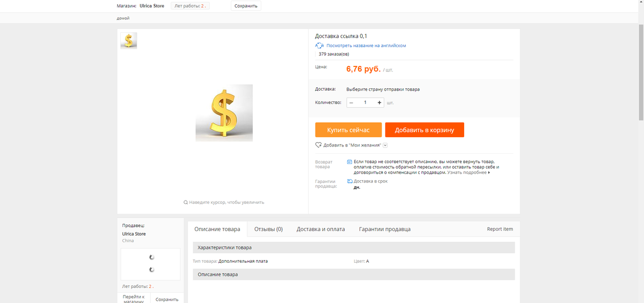
Task: Click the on-time delivery guarantee icon
Action: click(350, 181)
